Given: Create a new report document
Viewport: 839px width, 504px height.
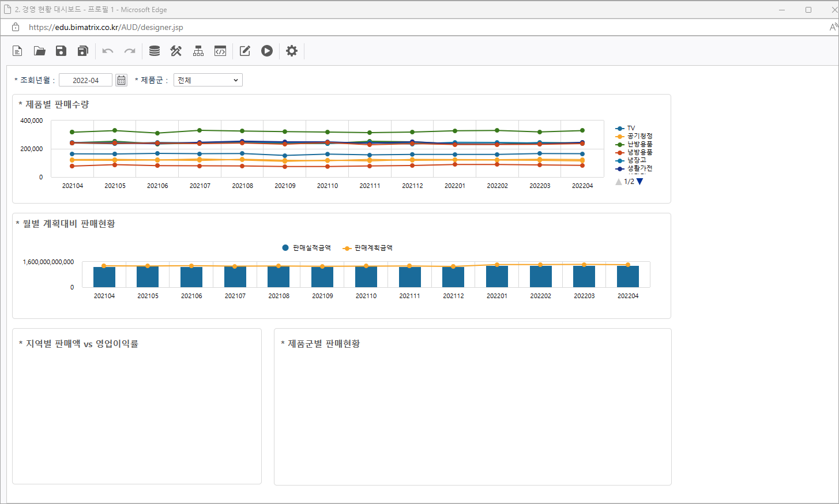Looking at the screenshot, I should pyautogui.click(x=17, y=51).
